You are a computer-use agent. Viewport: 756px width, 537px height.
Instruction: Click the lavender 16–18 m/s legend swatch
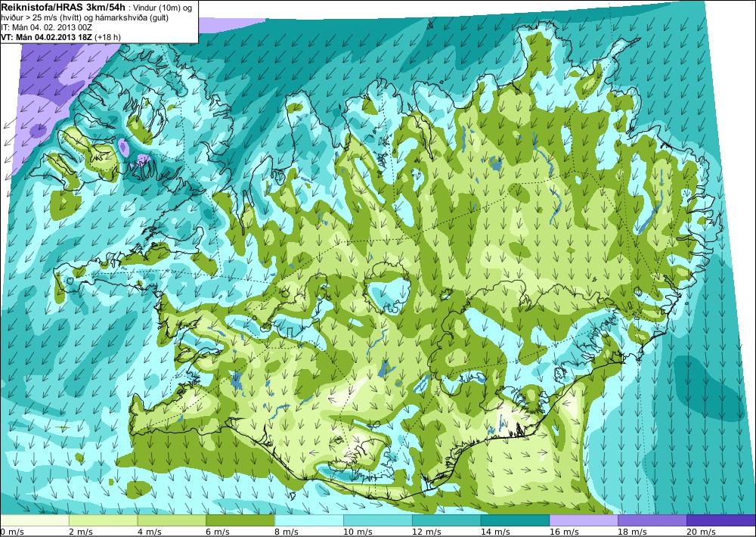pos(584,520)
